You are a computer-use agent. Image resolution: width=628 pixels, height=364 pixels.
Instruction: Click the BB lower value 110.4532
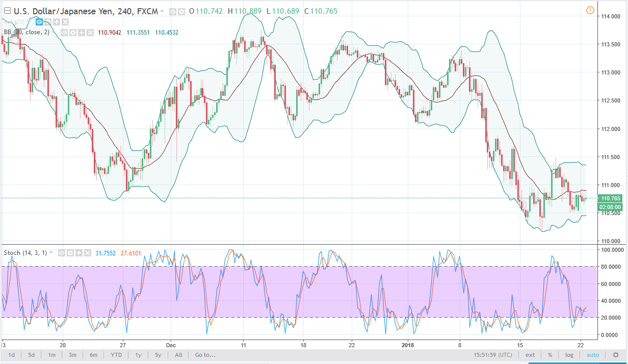pyautogui.click(x=167, y=33)
